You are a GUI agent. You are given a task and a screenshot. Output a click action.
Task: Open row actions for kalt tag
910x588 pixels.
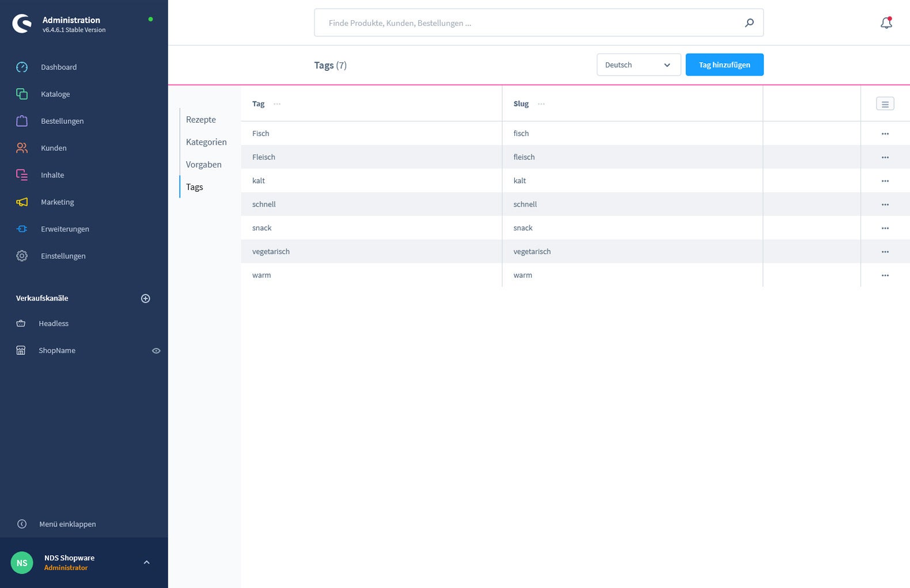click(x=885, y=181)
